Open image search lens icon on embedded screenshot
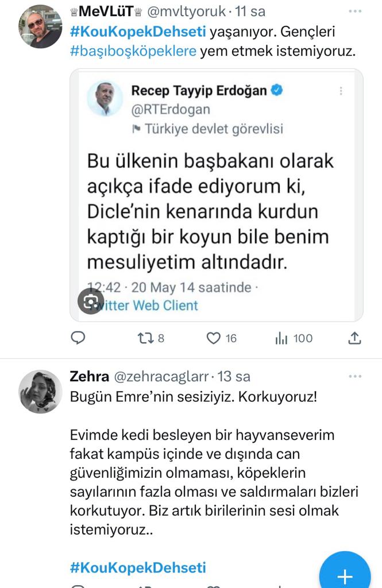The image size is (382, 588). point(91,301)
